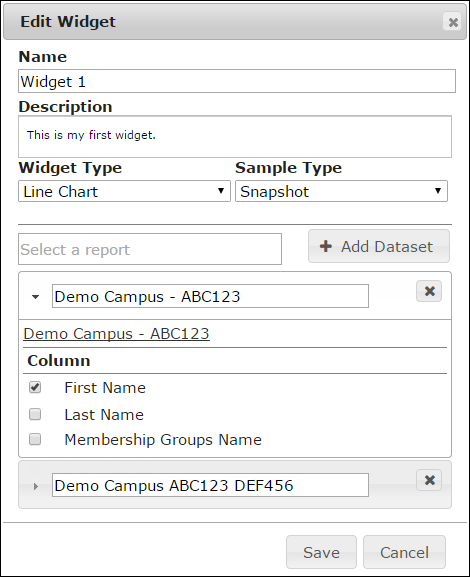The height and width of the screenshot is (577, 470).
Task: Click the Name field containing Widget 1
Action: [237, 81]
